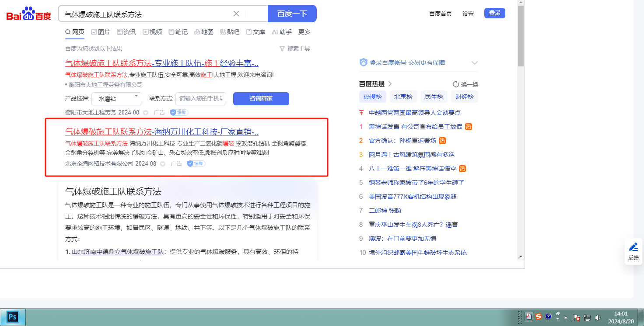
Task: Open the 山东济南中德鼎立气体爆破施工队 link
Action: click(x=117, y=252)
